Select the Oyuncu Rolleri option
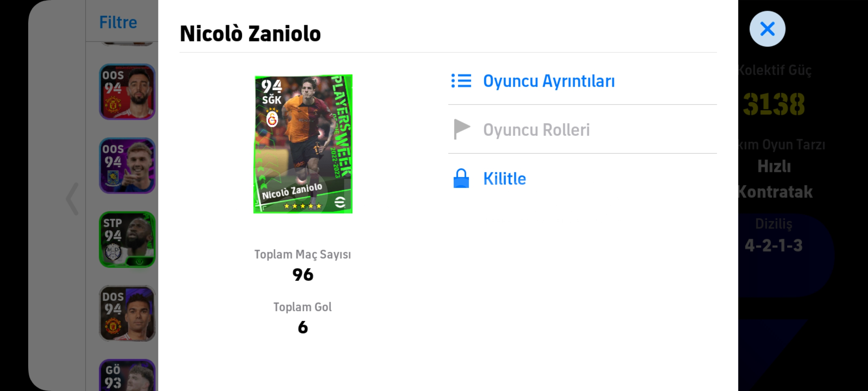The width and height of the screenshot is (868, 391). coord(582,130)
